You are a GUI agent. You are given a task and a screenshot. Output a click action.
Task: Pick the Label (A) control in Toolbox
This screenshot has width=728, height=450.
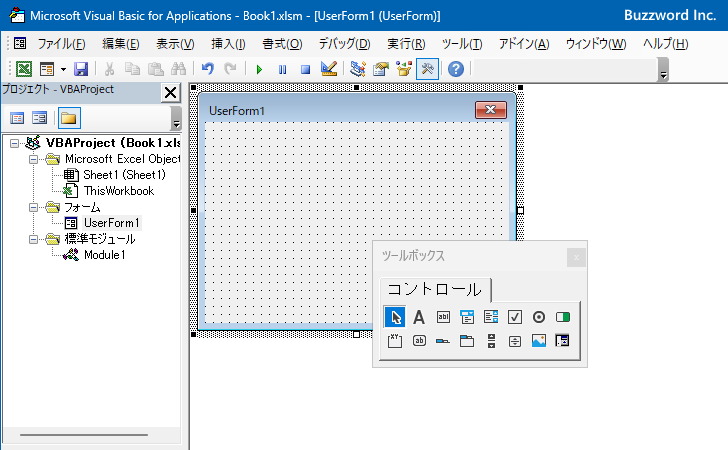419,317
